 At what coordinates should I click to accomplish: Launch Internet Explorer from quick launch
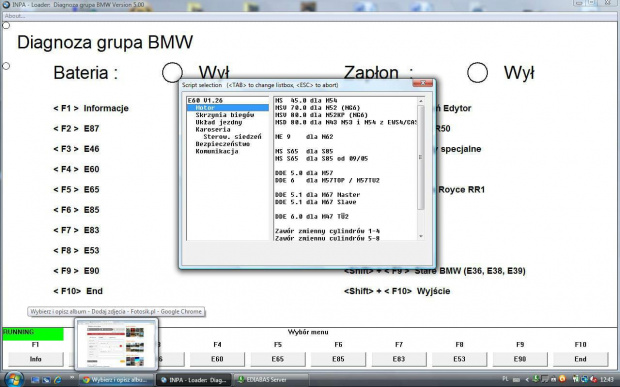tap(58, 380)
